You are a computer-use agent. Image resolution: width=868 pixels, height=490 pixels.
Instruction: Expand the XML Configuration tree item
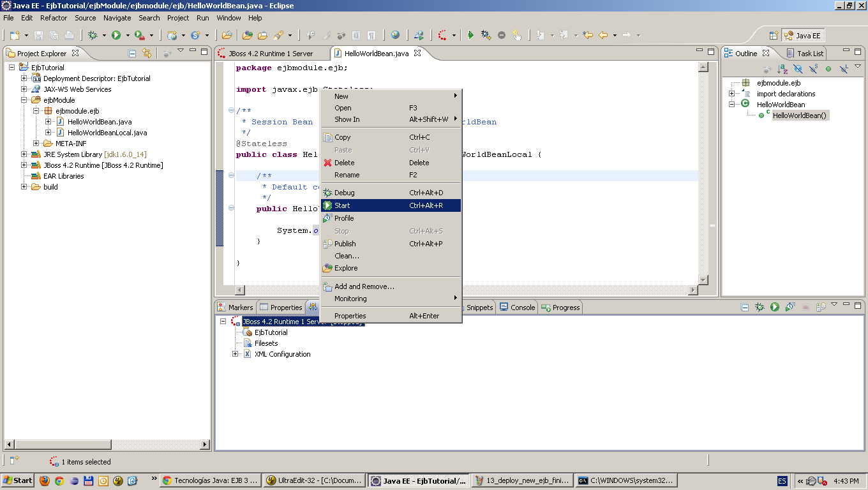[x=234, y=354]
